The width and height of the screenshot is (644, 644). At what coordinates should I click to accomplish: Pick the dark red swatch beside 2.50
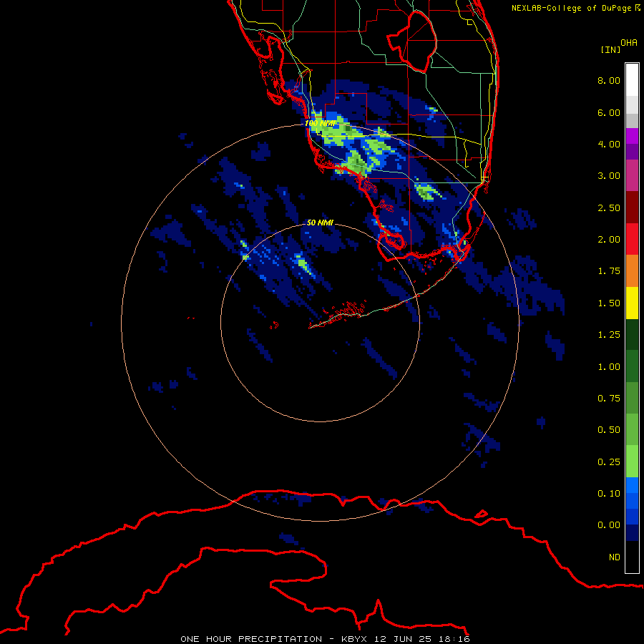pos(632,208)
